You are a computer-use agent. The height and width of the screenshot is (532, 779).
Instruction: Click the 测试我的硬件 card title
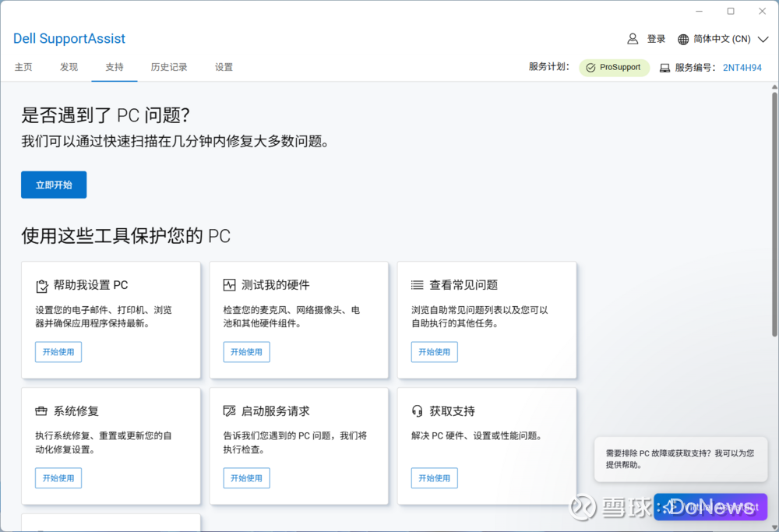tap(276, 284)
